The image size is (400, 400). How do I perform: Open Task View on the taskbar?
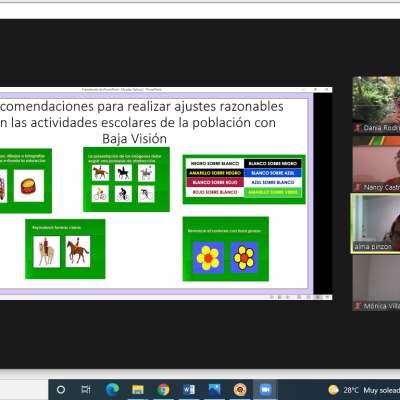coord(86,389)
